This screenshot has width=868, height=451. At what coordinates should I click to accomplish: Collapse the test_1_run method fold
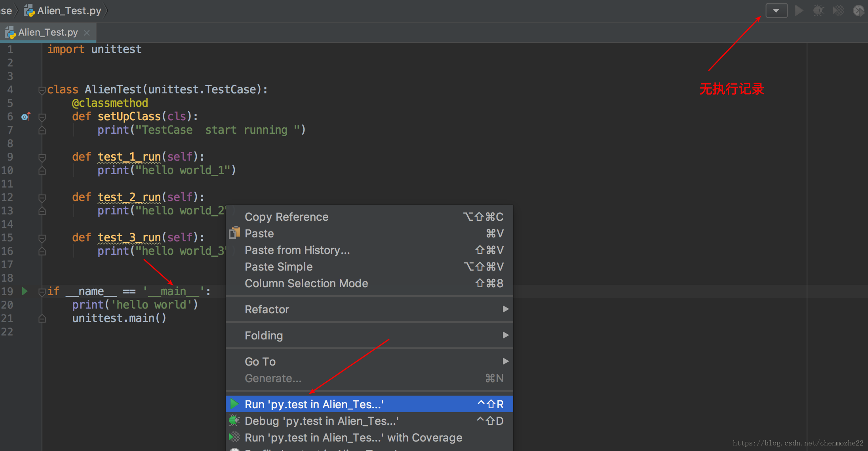(42, 157)
